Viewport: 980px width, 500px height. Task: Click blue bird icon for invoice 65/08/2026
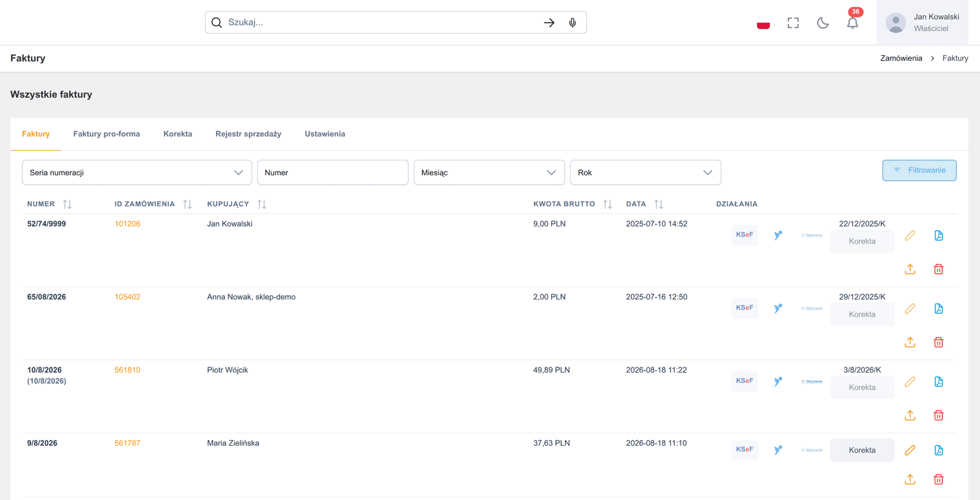(778, 309)
